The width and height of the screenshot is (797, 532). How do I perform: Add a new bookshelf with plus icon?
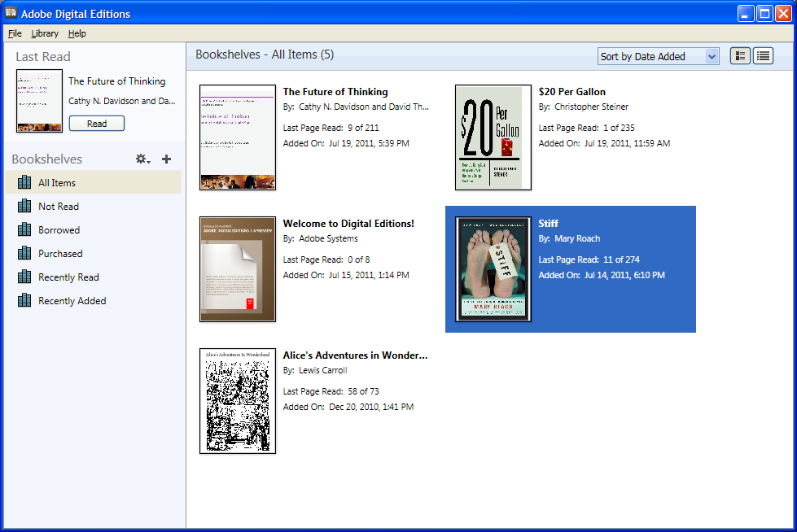pyautogui.click(x=166, y=159)
